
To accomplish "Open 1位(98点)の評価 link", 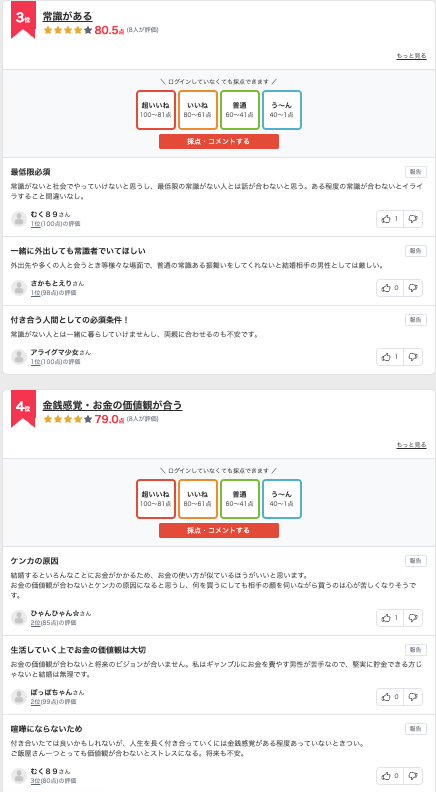I will pos(54,293).
